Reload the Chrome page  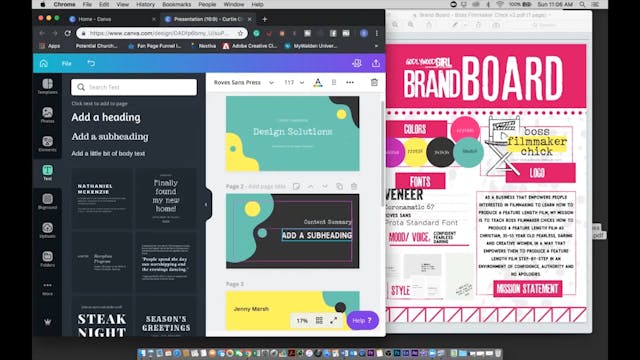(x=68, y=33)
